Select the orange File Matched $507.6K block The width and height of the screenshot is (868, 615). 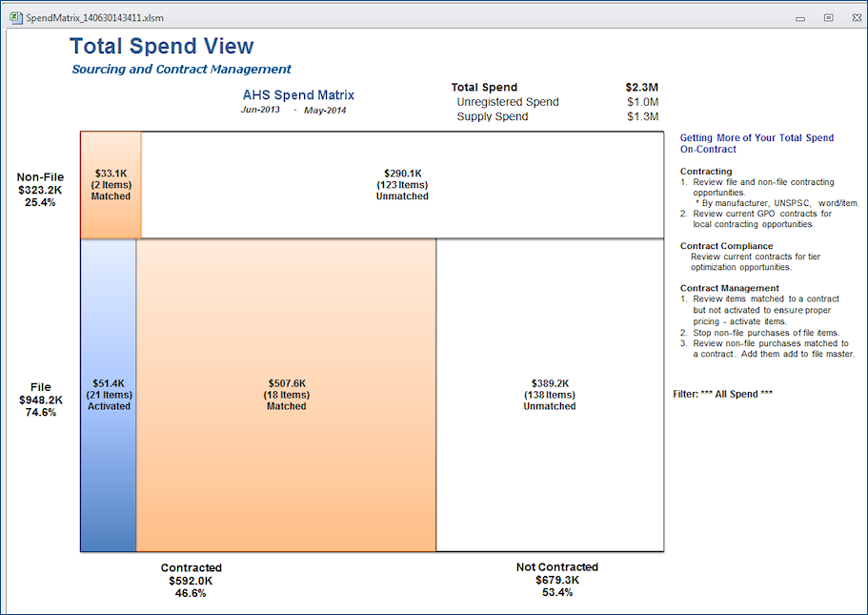[x=286, y=395]
